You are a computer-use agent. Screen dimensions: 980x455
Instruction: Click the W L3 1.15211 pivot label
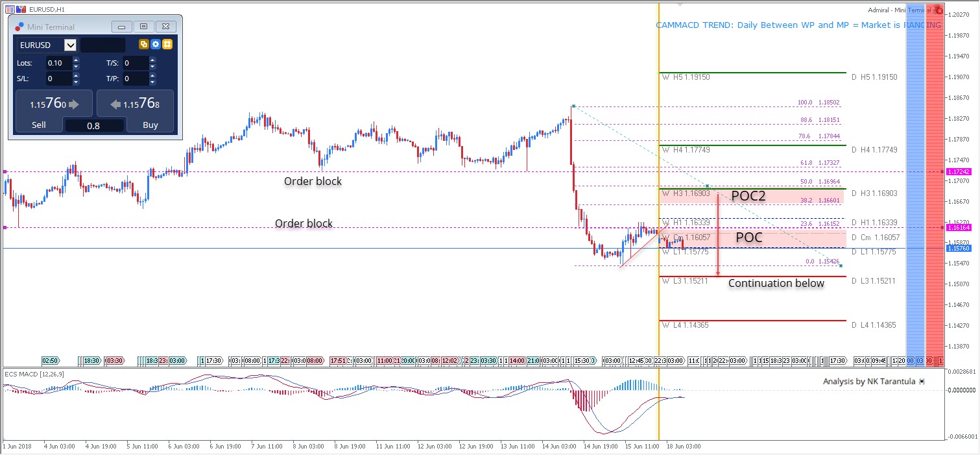click(x=686, y=281)
